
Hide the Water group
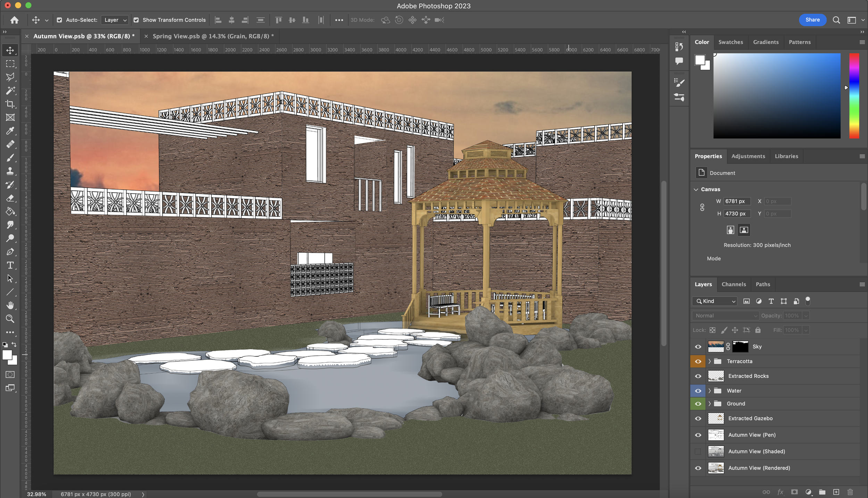tap(698, 391)
